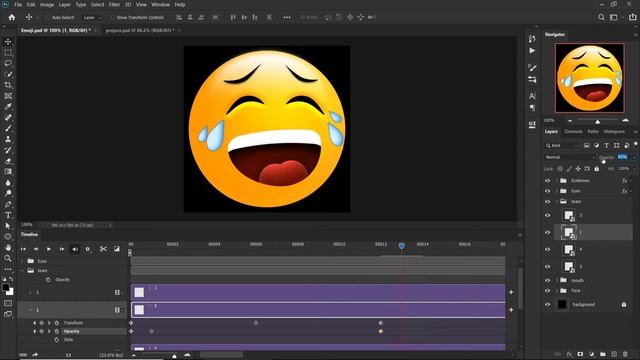The image size is (640, 360).
Task: Select the Eyedropper tool
Action: (x=8, y=107)
